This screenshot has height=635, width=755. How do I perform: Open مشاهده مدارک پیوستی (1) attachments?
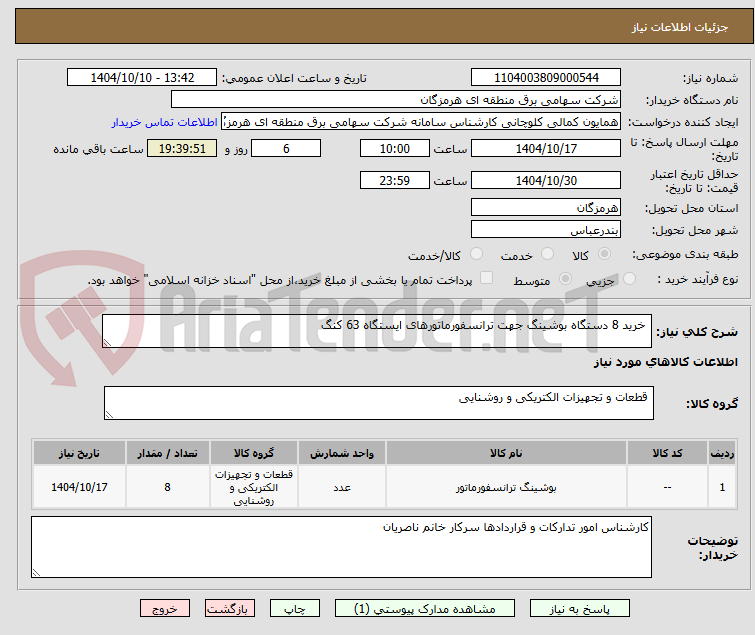[x=425, y=609]
